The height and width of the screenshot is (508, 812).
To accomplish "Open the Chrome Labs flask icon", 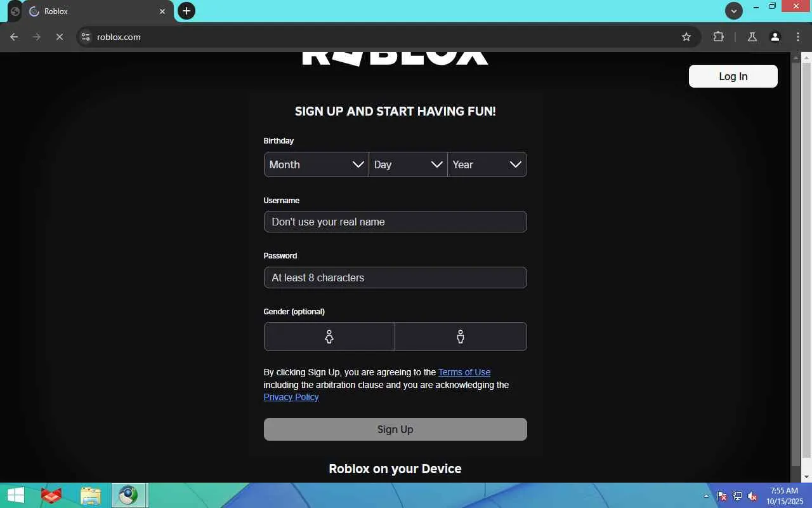I will (752, 37).
